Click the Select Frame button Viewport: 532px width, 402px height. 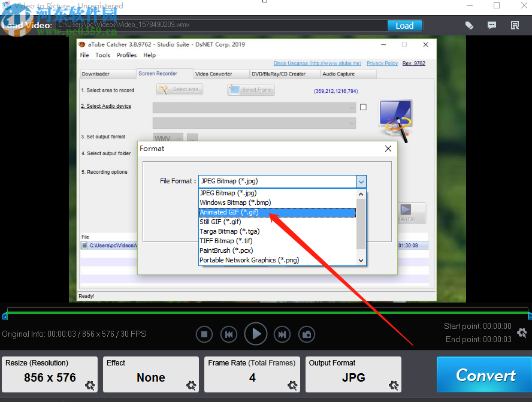(251, 90)
